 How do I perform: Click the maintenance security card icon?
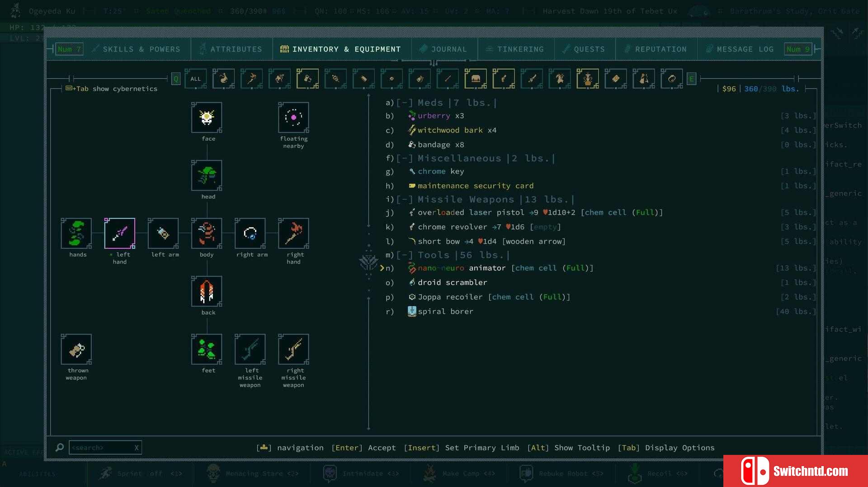point(412,185)
